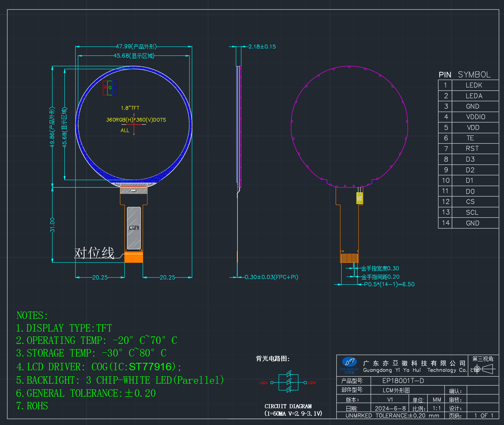Select the magenta rear view outline circle
The width and height of the screenshot is (504, 425).
coord(349,127)
